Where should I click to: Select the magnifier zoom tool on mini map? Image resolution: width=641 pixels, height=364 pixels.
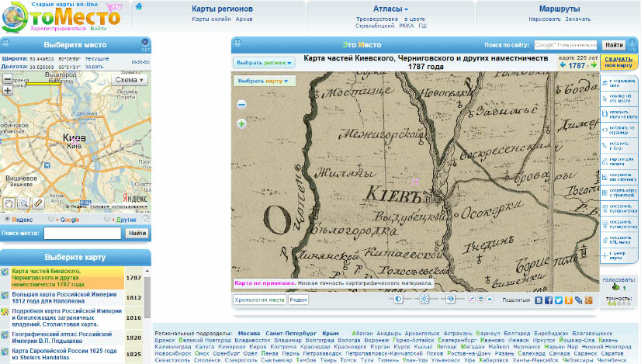coord(23,203)
